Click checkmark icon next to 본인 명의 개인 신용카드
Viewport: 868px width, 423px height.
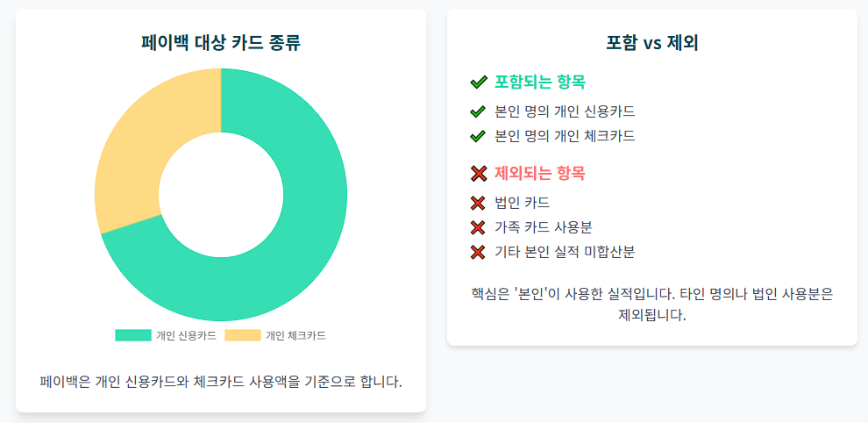tap(477, 111)
